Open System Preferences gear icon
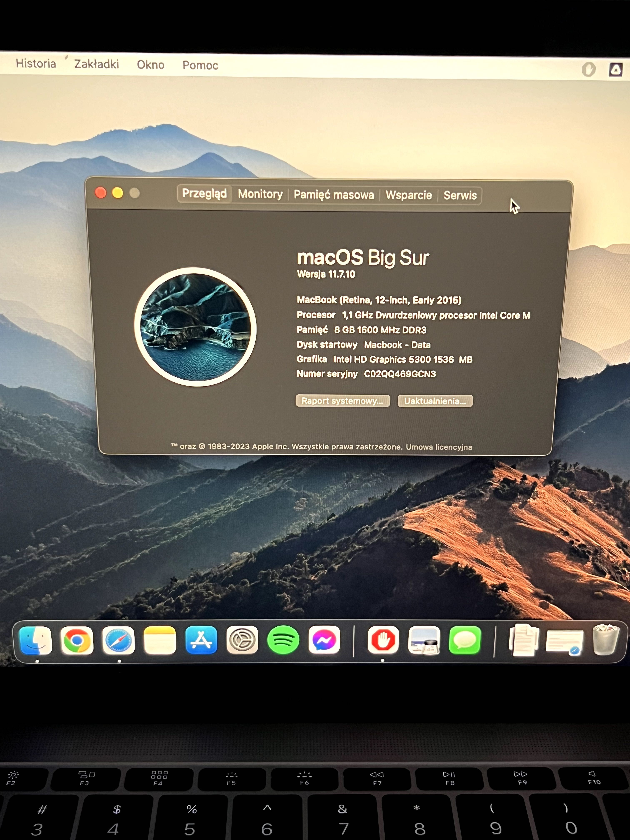Viewport: 630px width, 840px height. click(x=242, y=640)
